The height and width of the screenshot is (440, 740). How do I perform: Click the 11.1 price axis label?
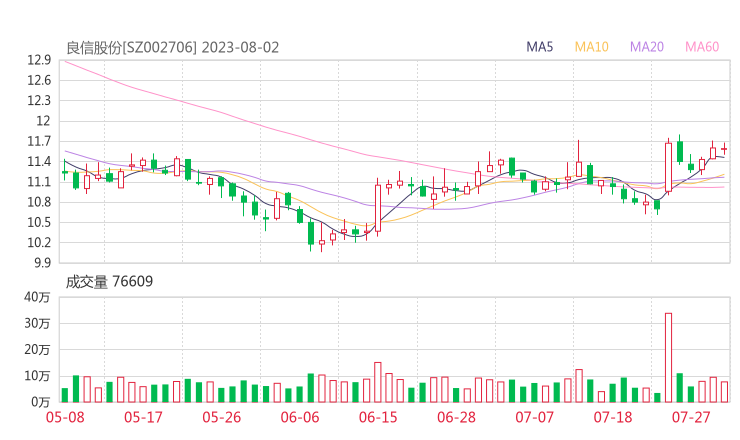pyautogui.click(x=39, y=182)
